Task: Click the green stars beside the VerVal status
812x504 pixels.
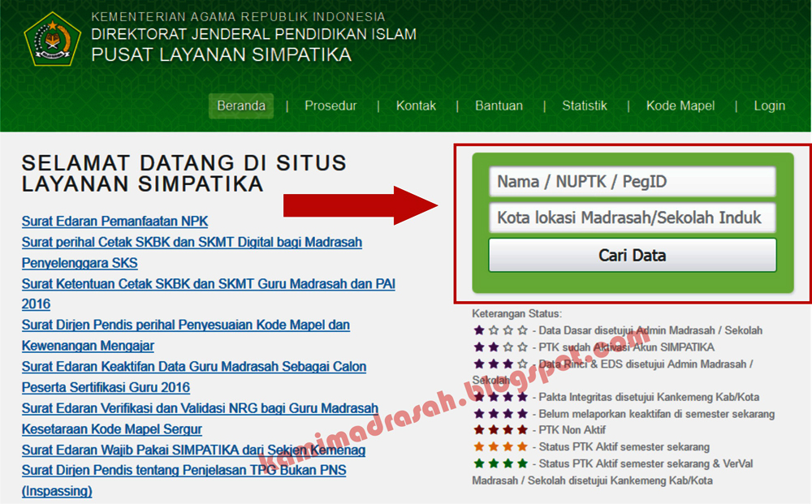Action: (501, 463)
